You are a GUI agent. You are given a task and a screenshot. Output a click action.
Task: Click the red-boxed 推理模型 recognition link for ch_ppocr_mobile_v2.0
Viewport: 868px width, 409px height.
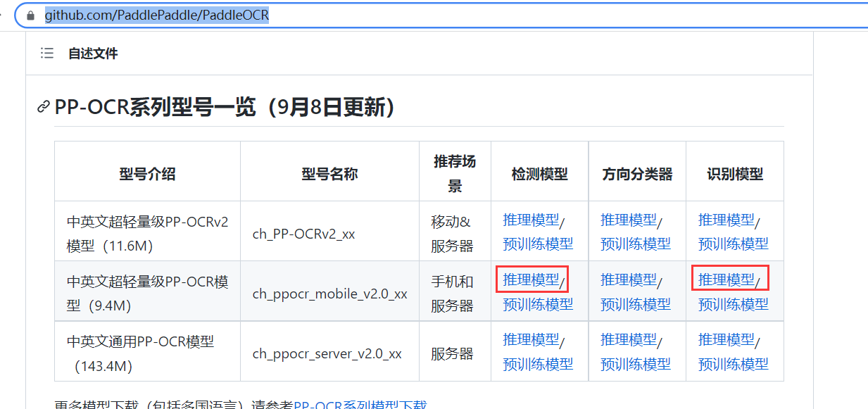725,279
